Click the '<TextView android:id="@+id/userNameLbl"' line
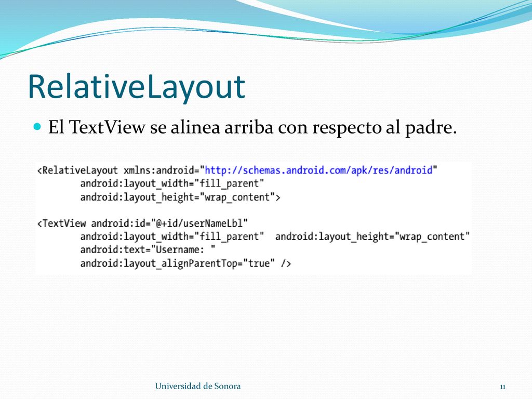This screenshot has height=399, width=532. [142, 223]
